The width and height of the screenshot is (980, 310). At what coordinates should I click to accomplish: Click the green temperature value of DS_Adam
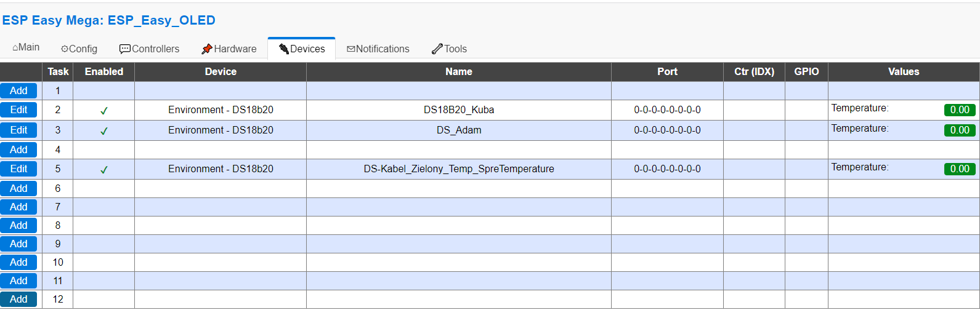[x=960, y=130]
